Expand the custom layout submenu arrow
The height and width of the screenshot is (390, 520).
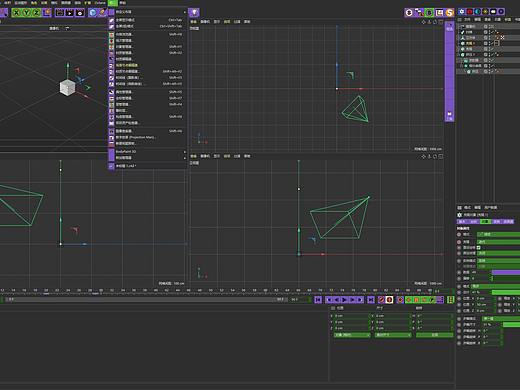click(184, 12)
